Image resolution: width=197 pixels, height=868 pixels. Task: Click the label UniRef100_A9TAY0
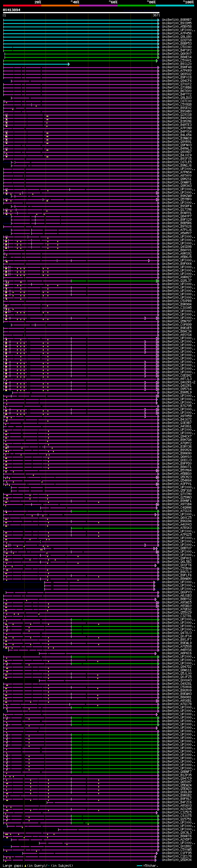coord(177,176)
